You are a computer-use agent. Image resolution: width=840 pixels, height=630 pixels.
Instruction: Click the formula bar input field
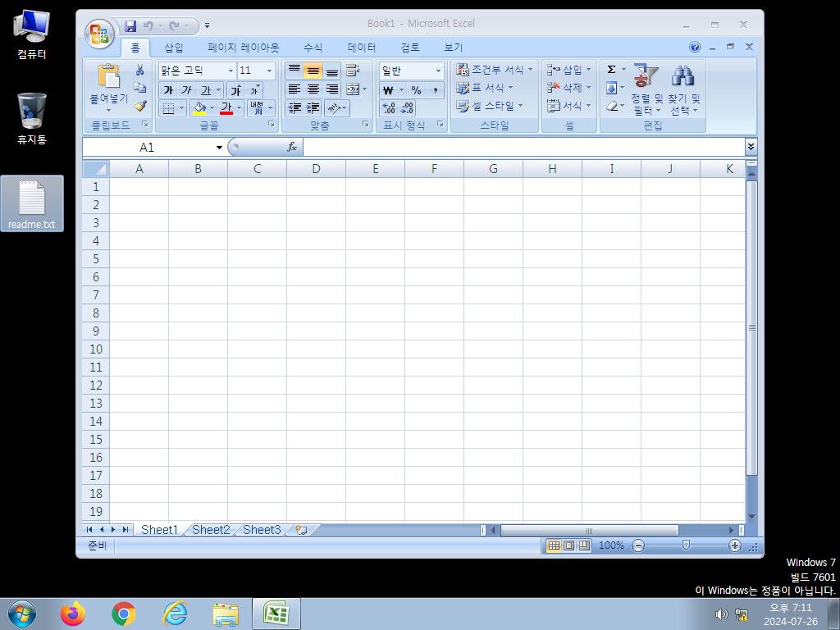click(523, 147)
